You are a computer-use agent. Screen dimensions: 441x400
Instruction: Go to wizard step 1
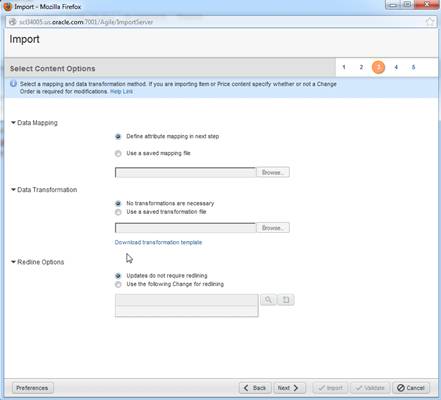(344, 67)
